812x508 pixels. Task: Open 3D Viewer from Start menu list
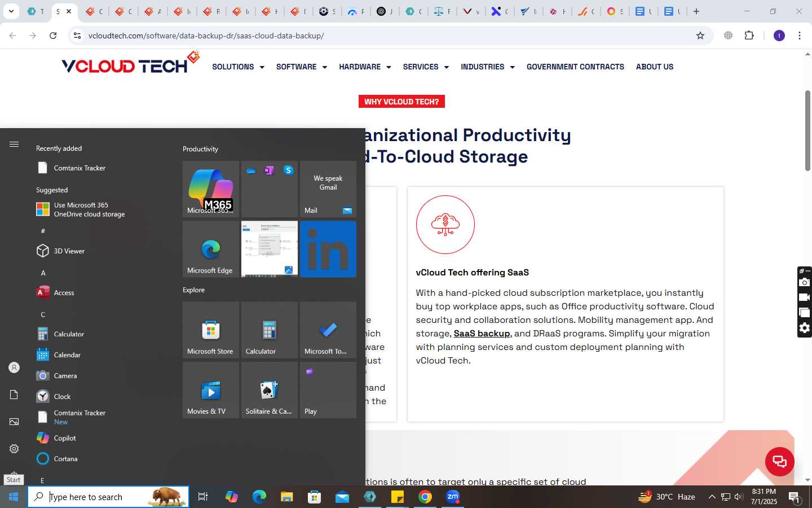60,251
